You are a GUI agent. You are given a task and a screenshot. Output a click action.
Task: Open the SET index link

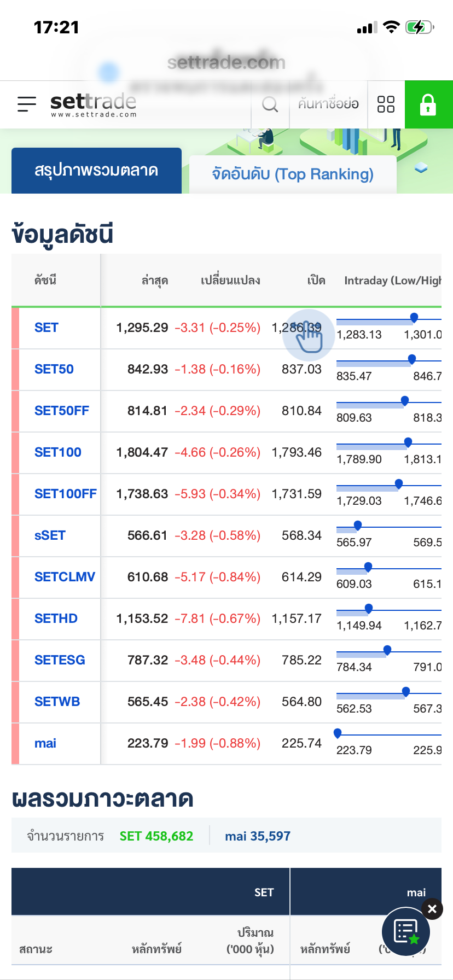tap(47, 328)
